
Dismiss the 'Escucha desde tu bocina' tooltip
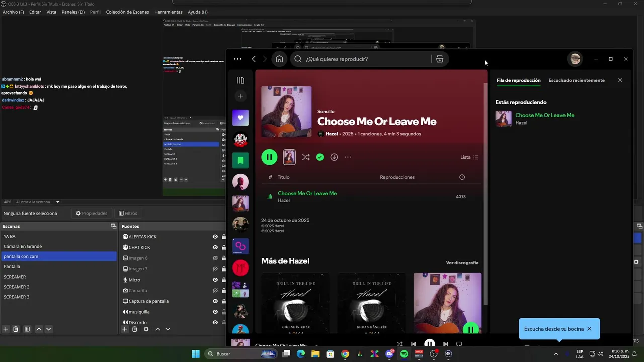tap(589, 329)
